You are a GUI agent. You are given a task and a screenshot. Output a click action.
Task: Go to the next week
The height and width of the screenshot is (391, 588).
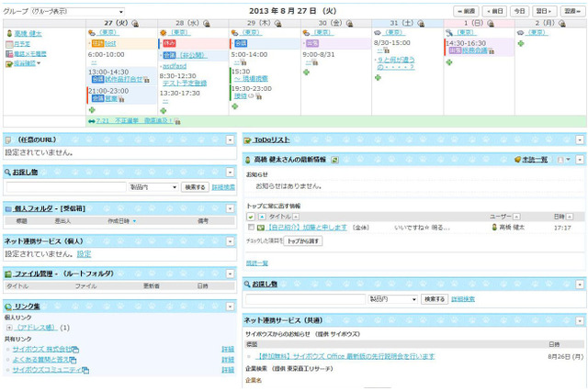(x=572, y=11)
